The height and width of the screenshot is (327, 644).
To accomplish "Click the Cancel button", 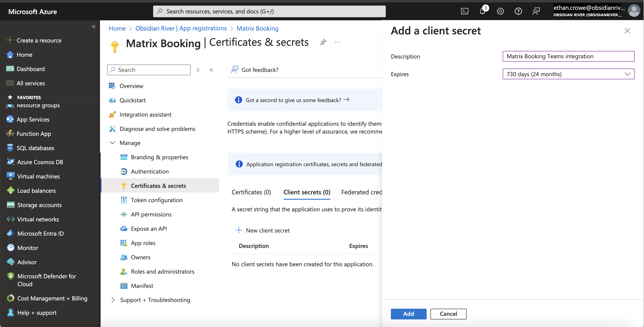I will 448,314.
